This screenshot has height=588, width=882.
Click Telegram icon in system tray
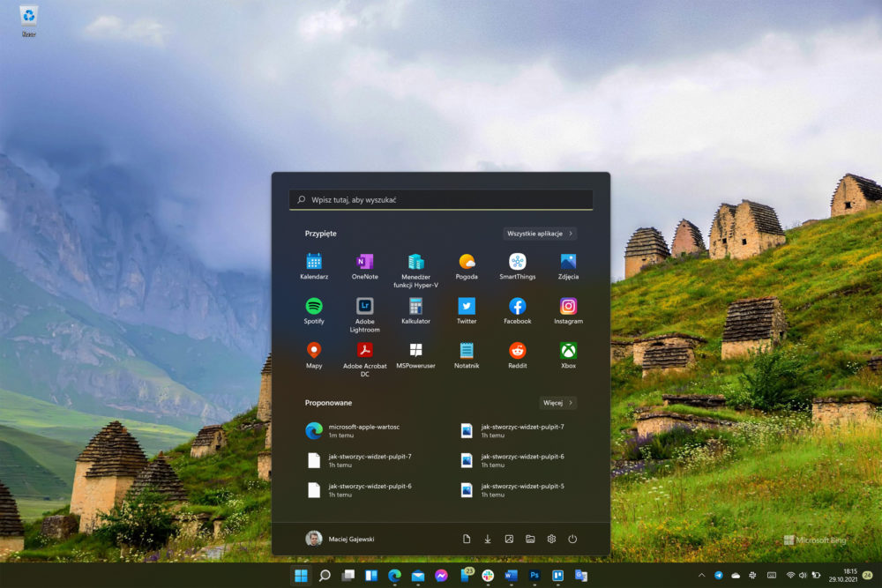pos(718,575)
